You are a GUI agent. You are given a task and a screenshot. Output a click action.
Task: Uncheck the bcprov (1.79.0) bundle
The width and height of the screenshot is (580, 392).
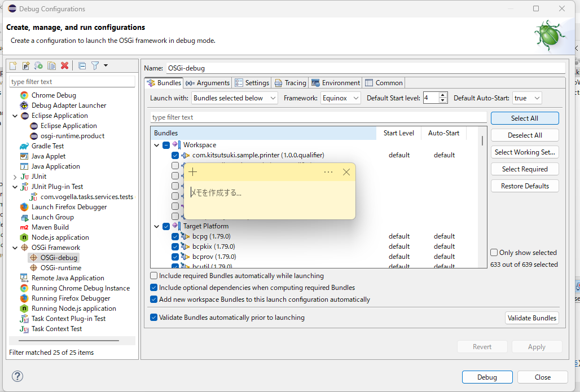tap(175, 257)
